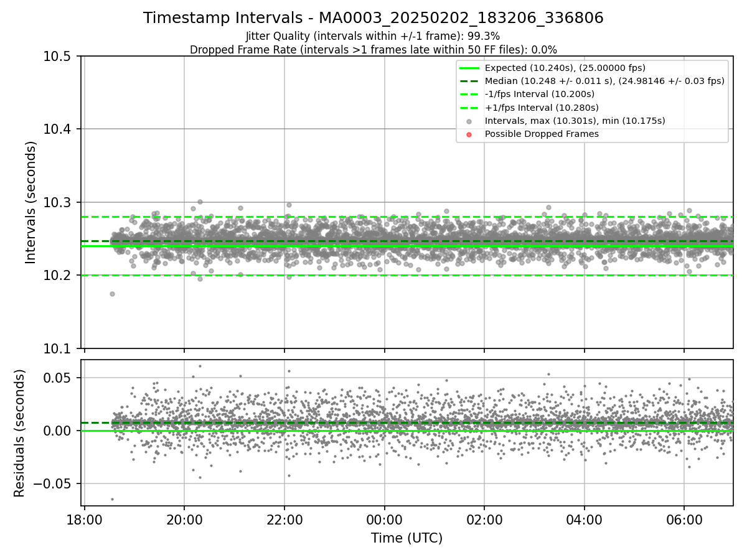747x560 pixels.
Task: Click the solid green 'Expected' legend line sample
Action: click(469, 68)
